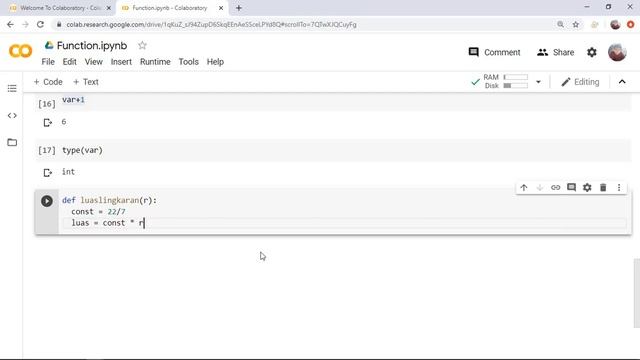
Task: Open the table of contents sidebar
Action: click(x=12, y=89)
